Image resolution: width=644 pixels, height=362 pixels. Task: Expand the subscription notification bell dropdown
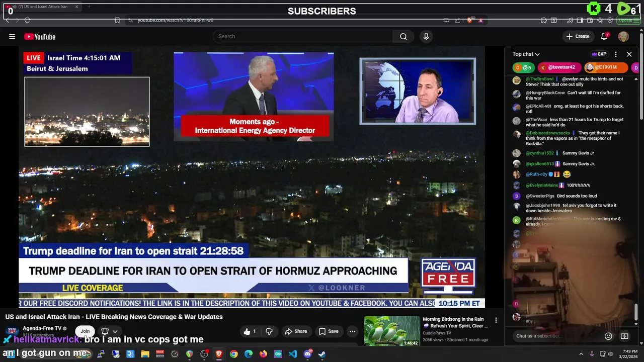[x=110, y=331]
